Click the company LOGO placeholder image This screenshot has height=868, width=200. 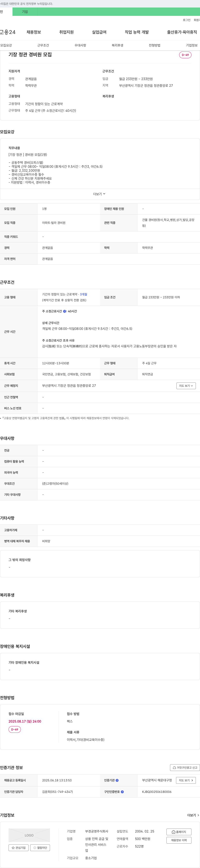tap(29, 835)
